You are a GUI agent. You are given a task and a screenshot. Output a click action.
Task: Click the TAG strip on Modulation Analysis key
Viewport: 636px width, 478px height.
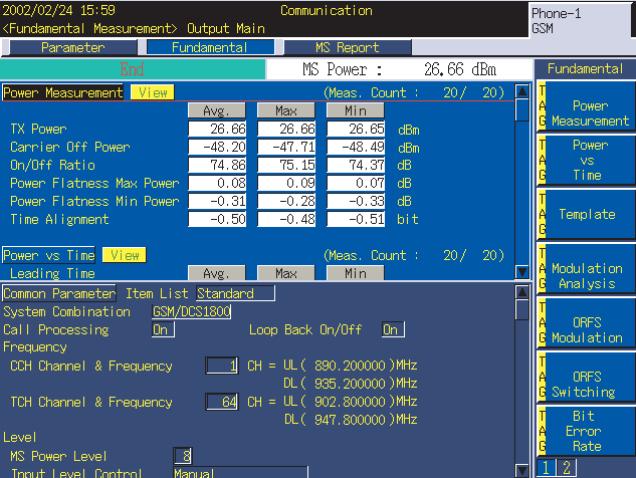click(x=541, y=268)
